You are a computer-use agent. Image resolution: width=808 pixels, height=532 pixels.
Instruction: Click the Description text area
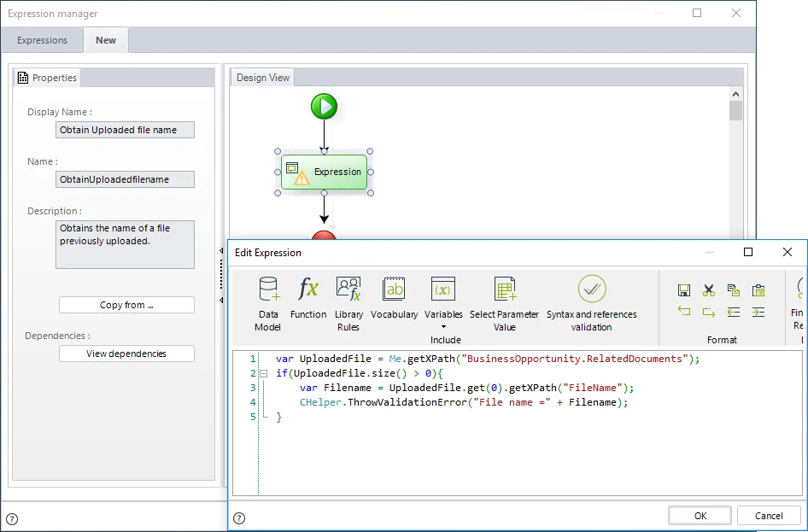pos(126,244)
